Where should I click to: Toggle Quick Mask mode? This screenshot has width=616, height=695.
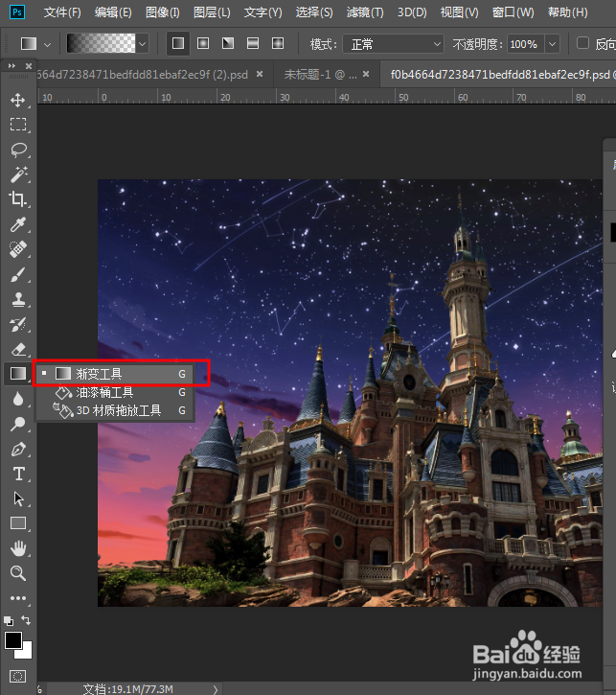(x=17, y=677)
